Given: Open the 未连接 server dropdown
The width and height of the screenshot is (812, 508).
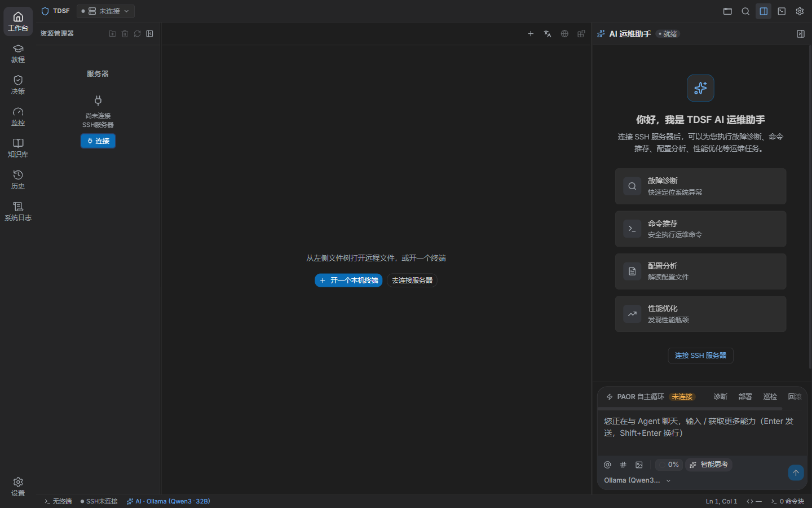Looking at the screenshot, I should point(105,11).
